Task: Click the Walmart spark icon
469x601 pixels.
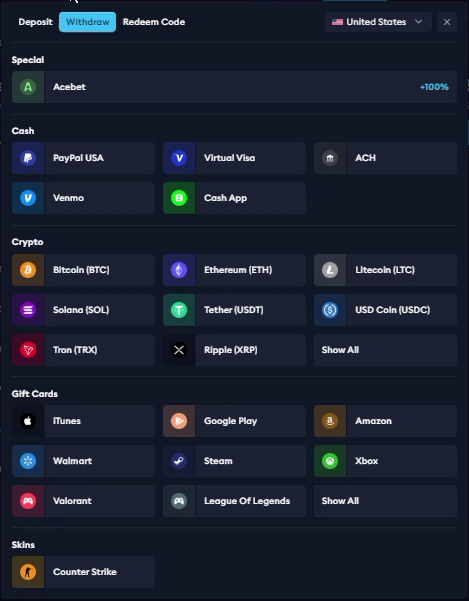Action: pyautogui.click(x=28, y=461)
